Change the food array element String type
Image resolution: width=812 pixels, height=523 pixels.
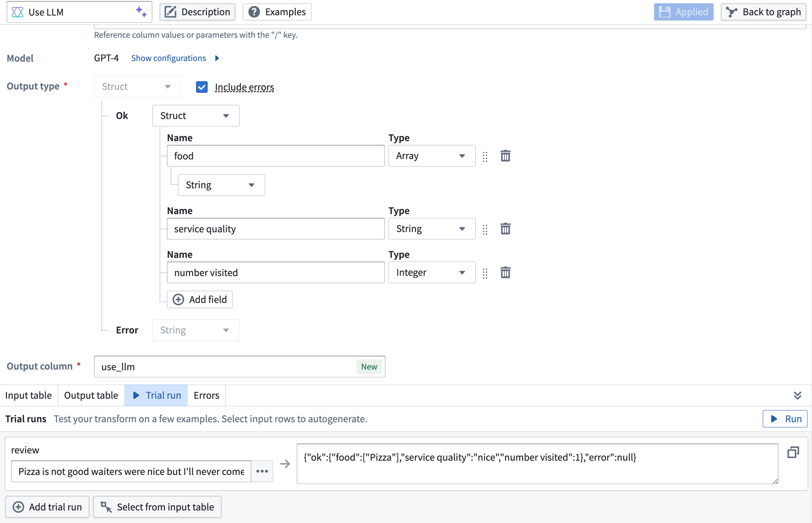pyautogui.click(x=221, y=185)
